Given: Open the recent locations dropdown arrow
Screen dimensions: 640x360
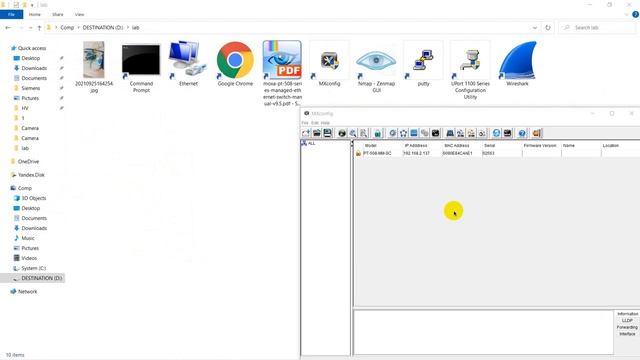Looking at the screenshot, I should point(30,28).
